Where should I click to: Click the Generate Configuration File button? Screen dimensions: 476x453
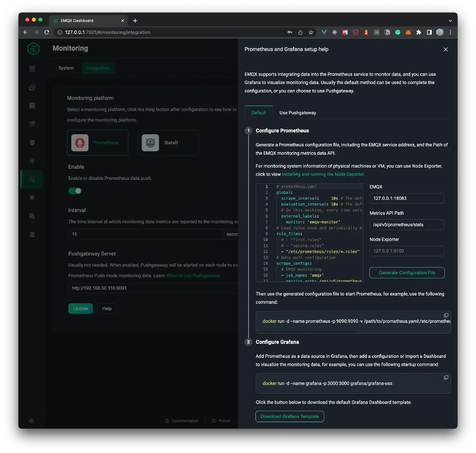(407, 273)
